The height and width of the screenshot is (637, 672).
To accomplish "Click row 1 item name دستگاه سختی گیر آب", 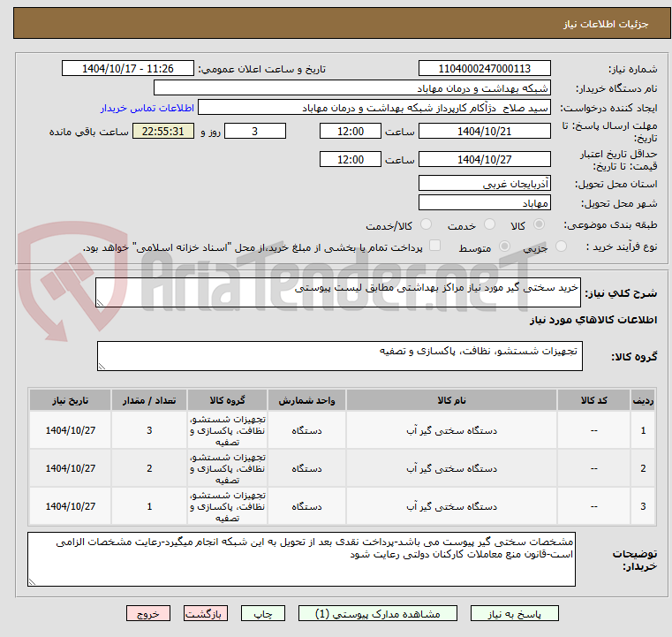I will pos(452,430).
